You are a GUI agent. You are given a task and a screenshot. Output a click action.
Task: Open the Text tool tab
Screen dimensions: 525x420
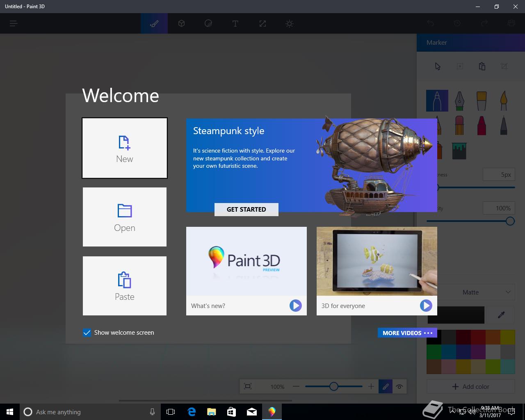tap(235, 23)
